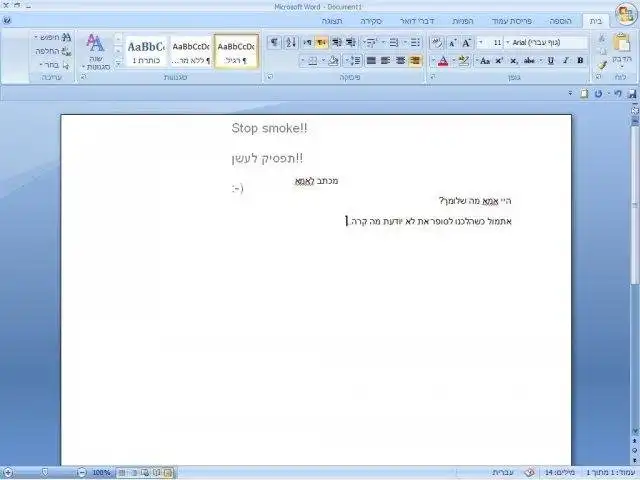Toggle subscript x₂ formatting
This screenshot has height=480, width=640.
(x=514, y=61)
